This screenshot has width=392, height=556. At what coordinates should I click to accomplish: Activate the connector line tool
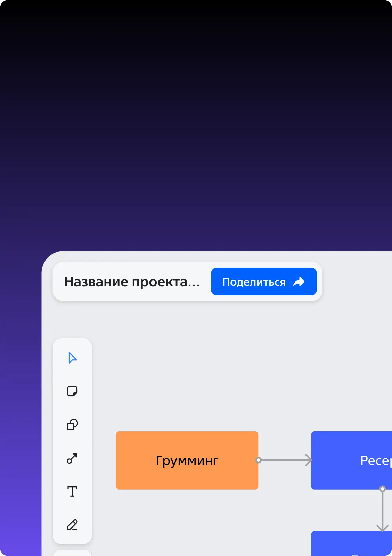(x=72, y=458)
